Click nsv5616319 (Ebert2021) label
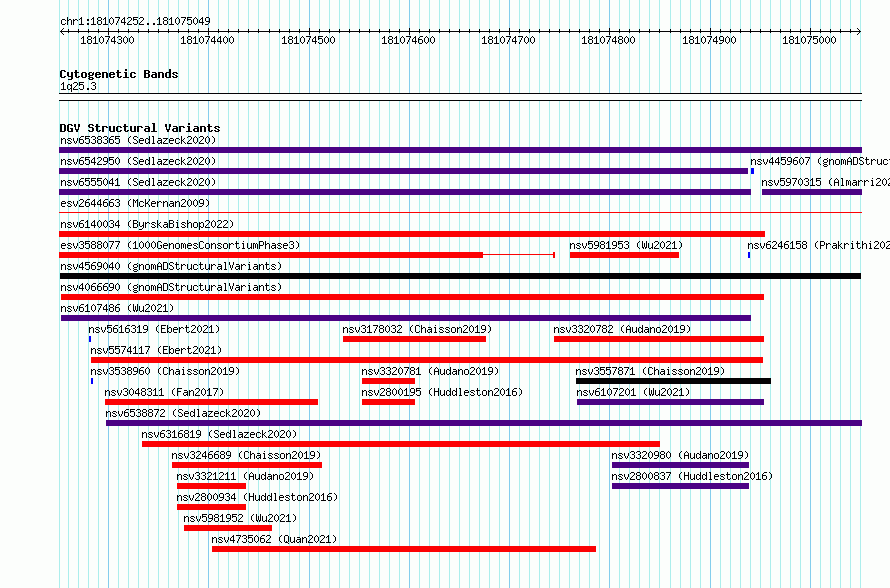 point(154,329)
